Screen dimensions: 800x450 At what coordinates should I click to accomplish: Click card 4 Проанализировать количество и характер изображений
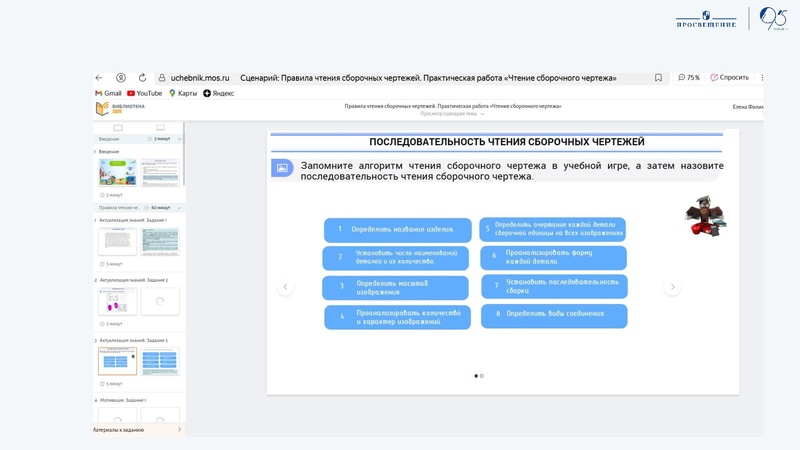397,317
